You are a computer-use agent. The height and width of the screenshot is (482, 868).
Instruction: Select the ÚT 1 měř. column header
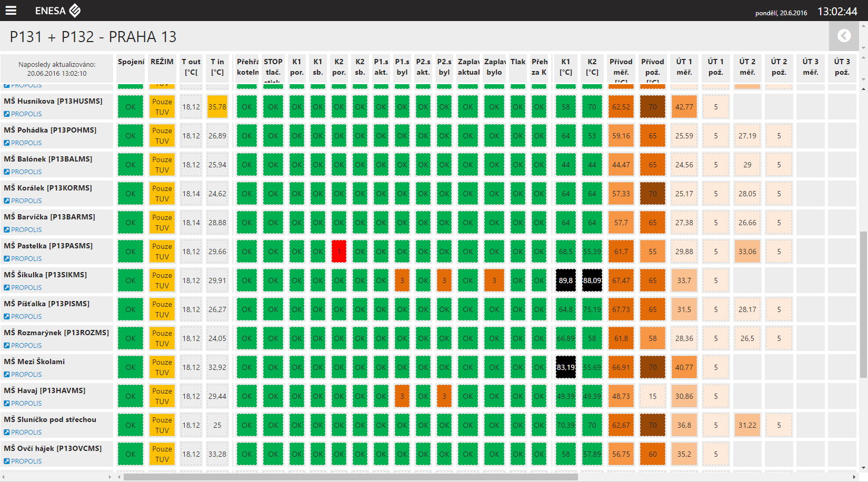(684, 68)
